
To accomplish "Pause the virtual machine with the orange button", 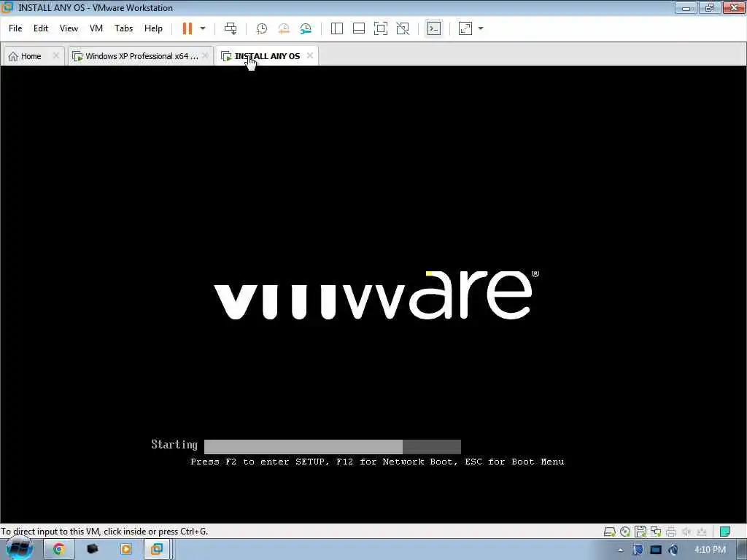I will (x=187, y=28).
